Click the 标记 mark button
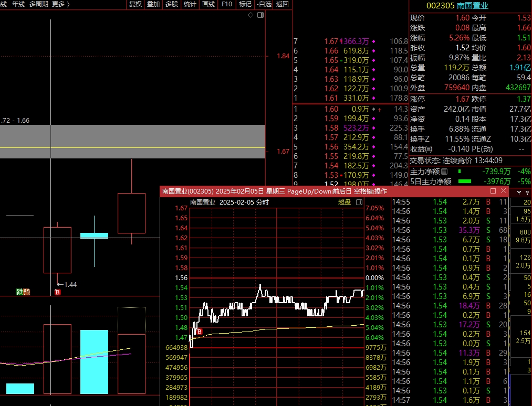This screenshot has width=532, height=406. click(x=245, y=4)
